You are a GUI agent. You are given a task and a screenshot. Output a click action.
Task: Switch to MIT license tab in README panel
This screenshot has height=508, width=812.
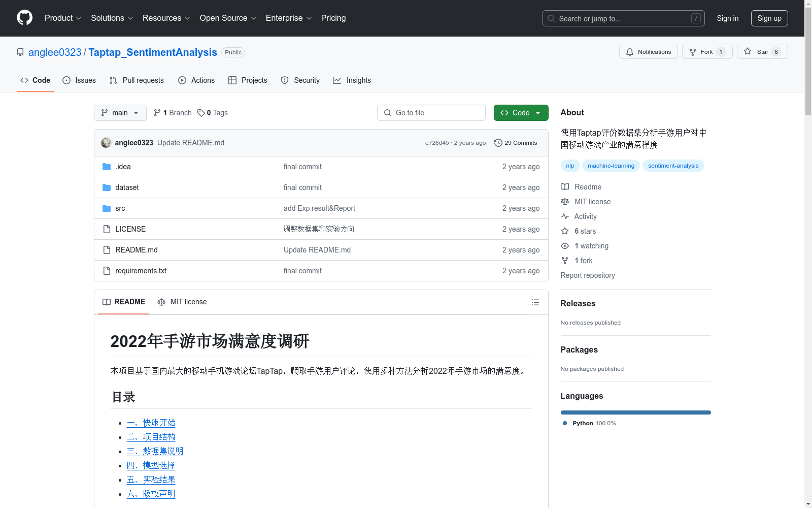click(182, 302)
